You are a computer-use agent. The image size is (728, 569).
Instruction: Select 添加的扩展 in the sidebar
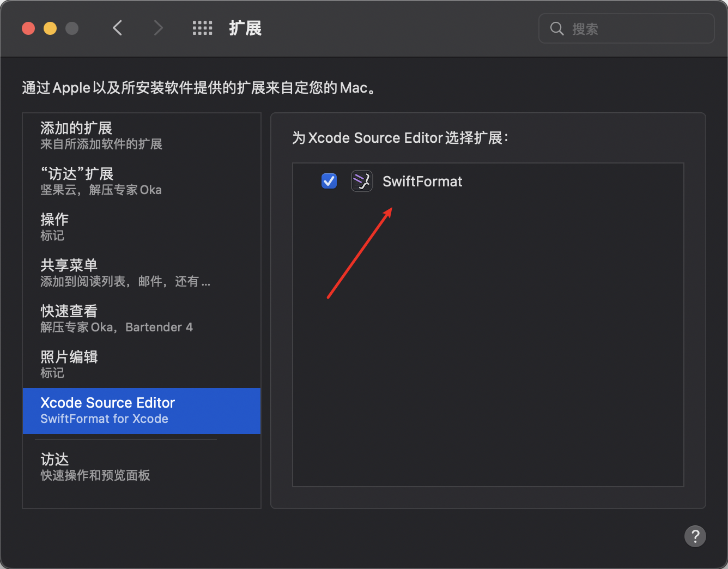point(142,136)
